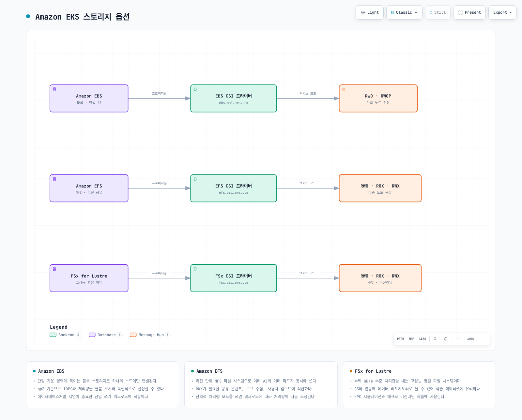Click the database icon on Amazon EBS node
The width and height of the screenshot is (522, 420).
[54, 89]
